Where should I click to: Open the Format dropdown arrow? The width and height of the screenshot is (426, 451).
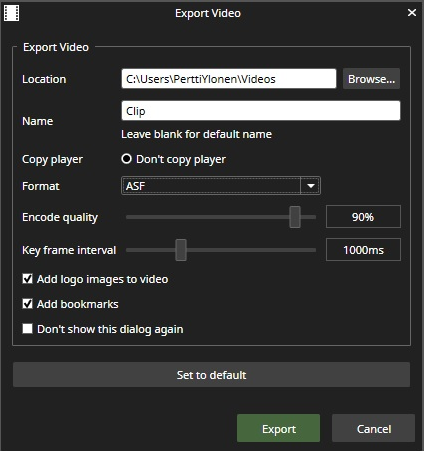tap(310, 186)
